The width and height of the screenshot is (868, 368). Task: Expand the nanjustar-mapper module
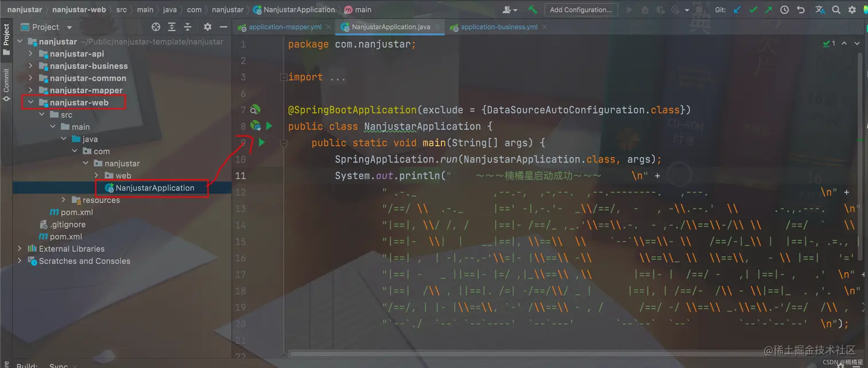[x=31, y=90]
